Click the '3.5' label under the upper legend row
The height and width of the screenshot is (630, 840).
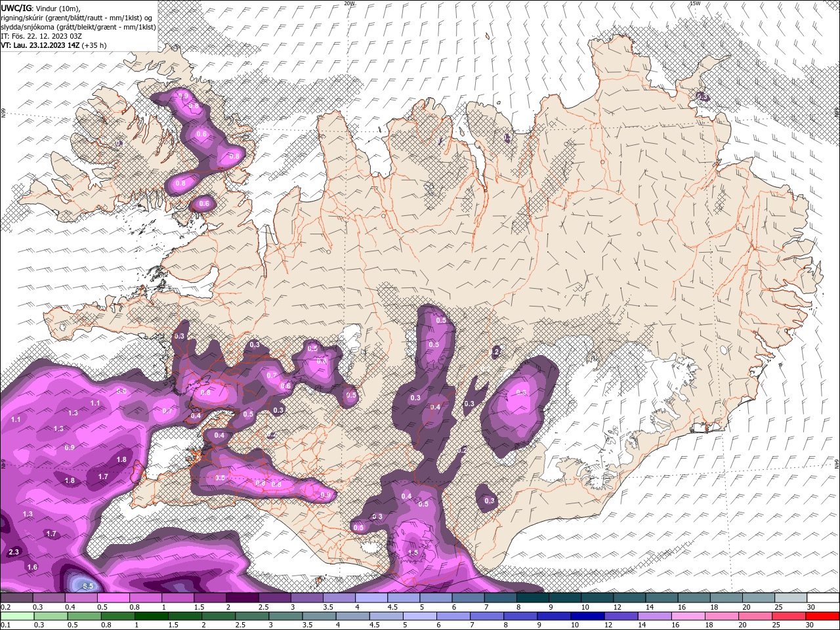[x=328, y=607]
